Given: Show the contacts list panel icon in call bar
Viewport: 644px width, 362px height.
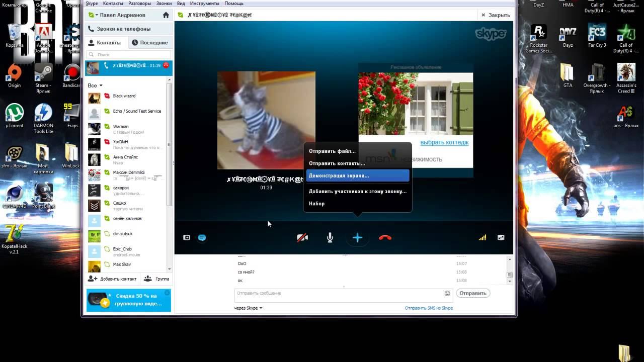Looking at the screenshot, I should pos(187,238).
